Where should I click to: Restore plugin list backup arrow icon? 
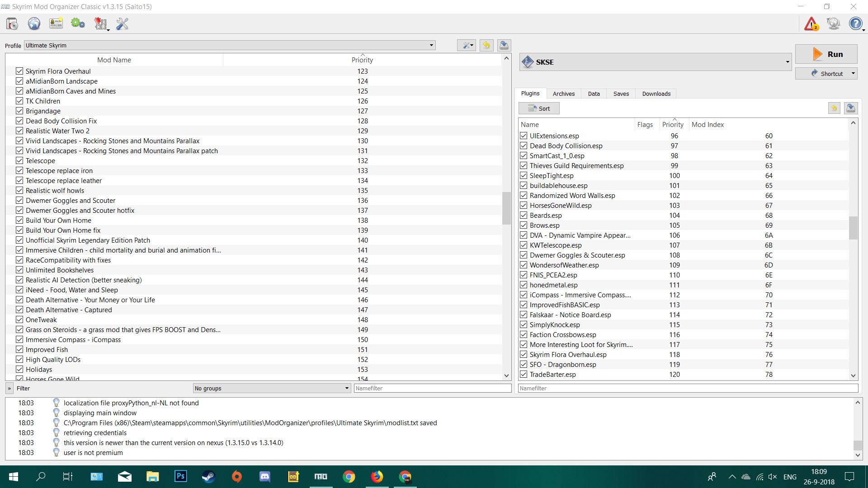pyautogui.click(x=834, y=108)
